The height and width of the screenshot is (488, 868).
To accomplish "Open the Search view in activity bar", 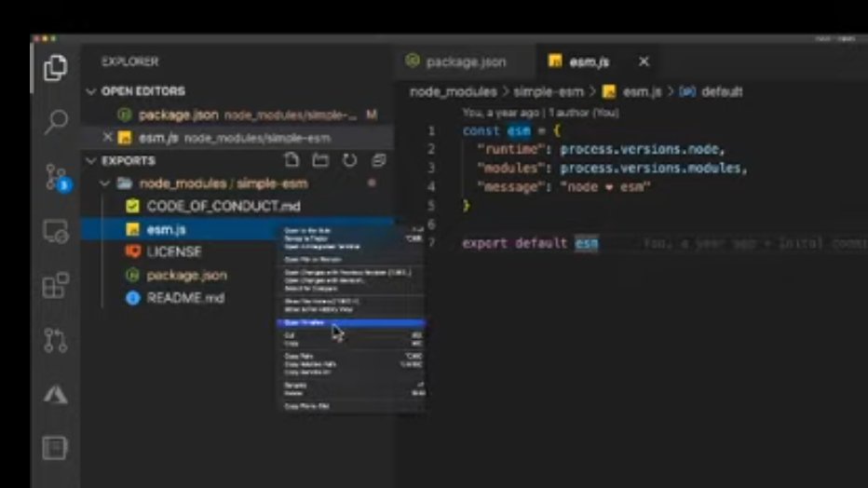I will pyautogui.click(x=56, y=121).
